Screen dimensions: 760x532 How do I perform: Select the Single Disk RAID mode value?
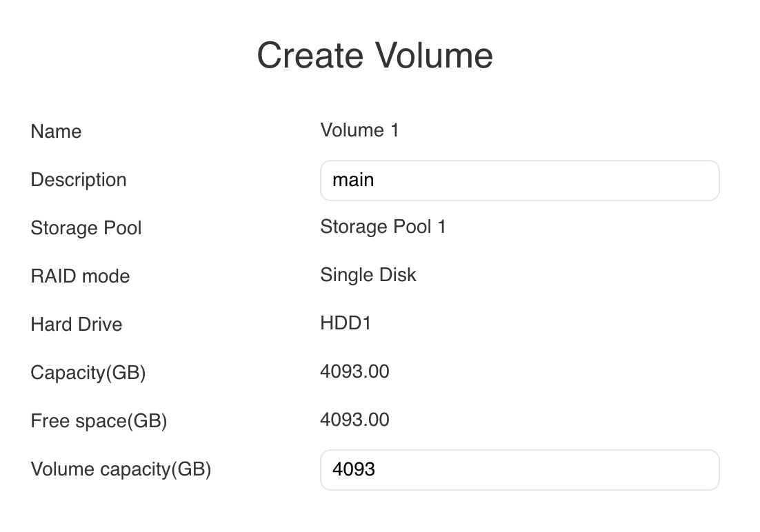coord(368,274)
